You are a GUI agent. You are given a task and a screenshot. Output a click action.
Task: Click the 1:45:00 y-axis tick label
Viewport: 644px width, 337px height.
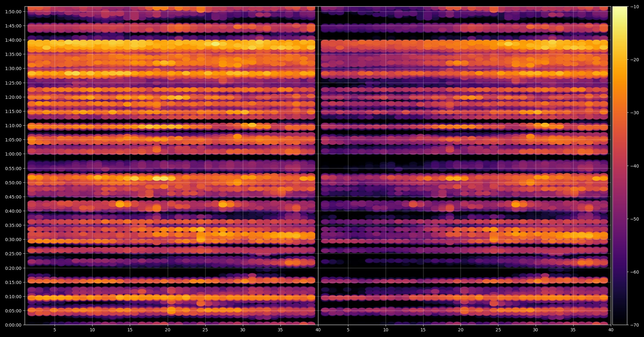(13, 26)
